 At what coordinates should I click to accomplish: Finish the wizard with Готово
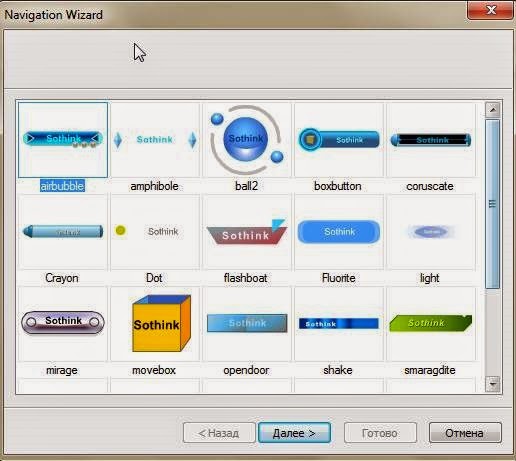click(380, 433)
